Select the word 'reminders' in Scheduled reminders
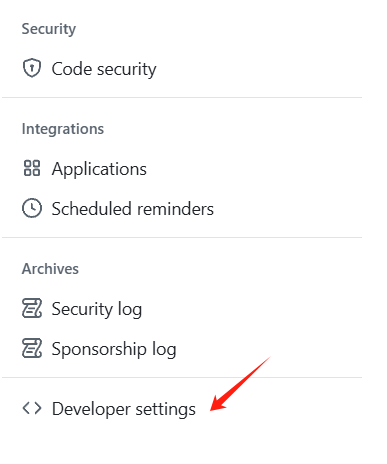The image size is (387, 464). [x=175, y=209]
